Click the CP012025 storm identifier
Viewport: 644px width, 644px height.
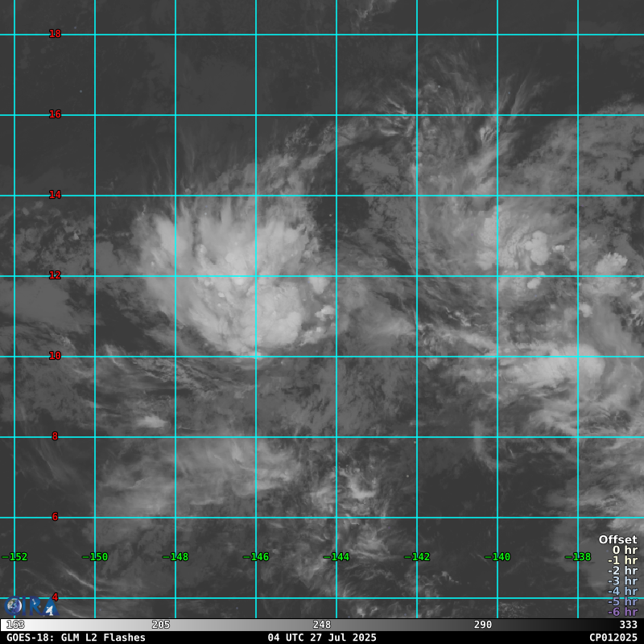click(613, 638)
